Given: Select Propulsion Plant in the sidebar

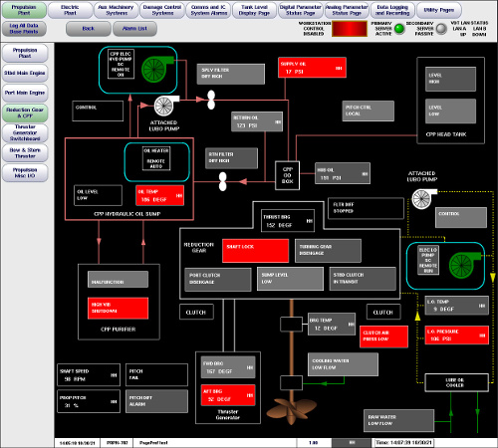Looking at the screenshot, I should tap(25, 53).
